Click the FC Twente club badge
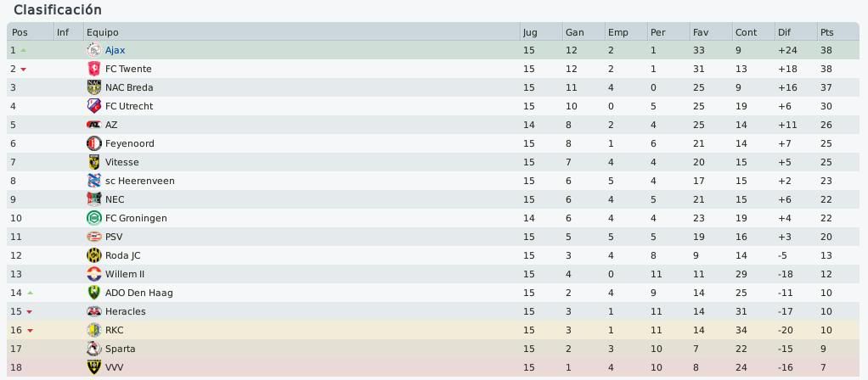 click(x=93, y=69)
